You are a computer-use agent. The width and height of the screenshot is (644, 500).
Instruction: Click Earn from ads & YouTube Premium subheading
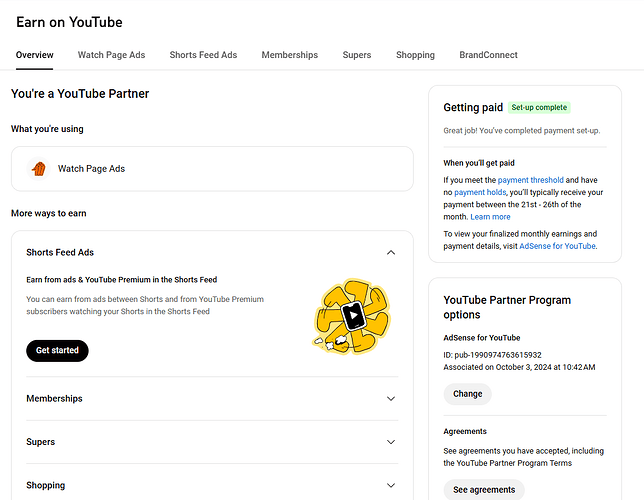122,280
